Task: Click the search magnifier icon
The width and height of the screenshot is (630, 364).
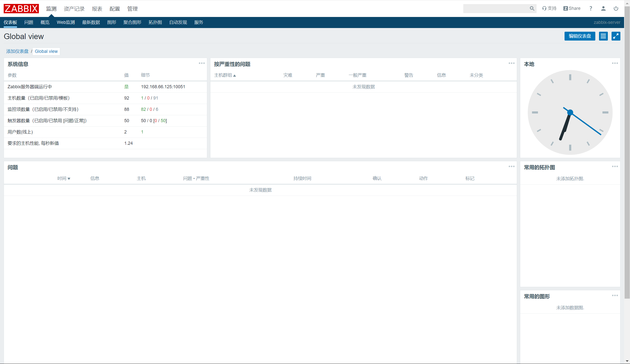Action: click(532, 9)
